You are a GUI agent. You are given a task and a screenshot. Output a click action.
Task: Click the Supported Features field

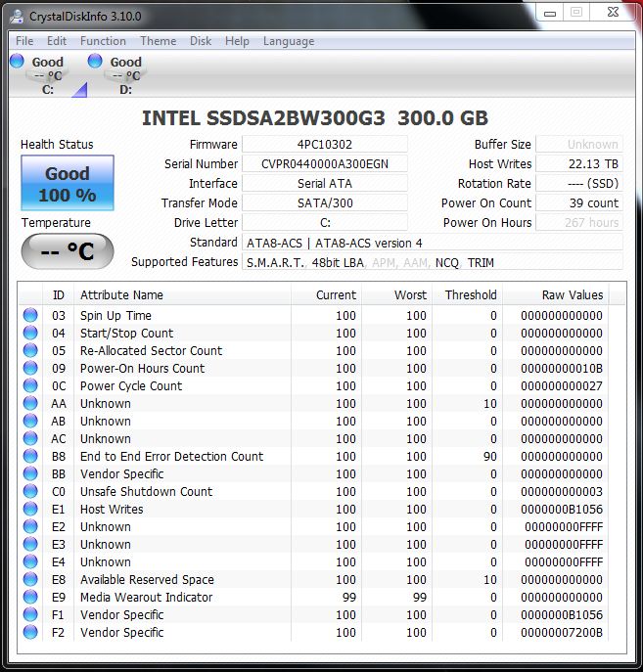click(x=433, y=262)
